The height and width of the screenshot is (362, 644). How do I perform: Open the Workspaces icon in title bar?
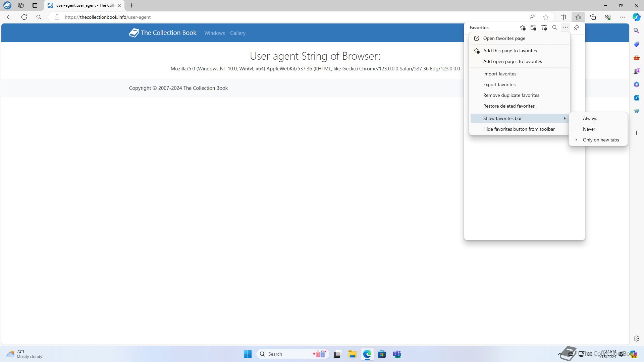tap(21, 5)
